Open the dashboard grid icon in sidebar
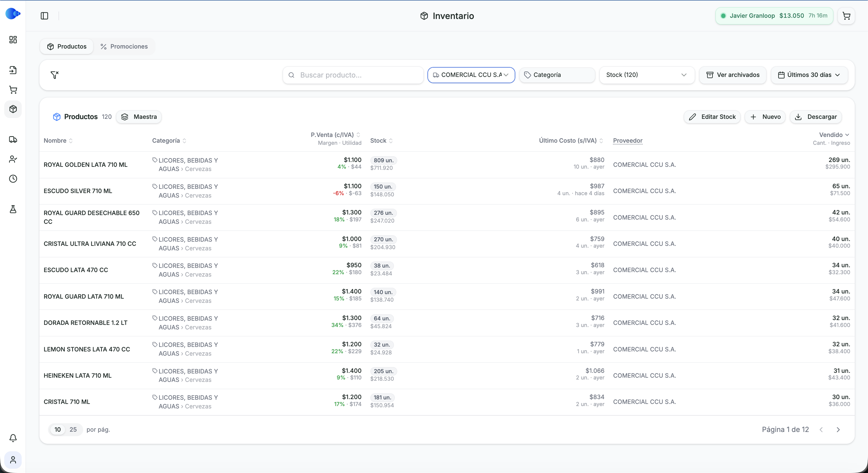 click(13, 40)
